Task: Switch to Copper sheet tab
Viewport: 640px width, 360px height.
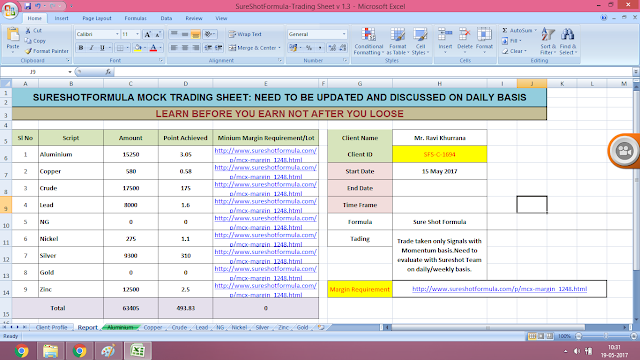Action: pyautogui.click(x=153, y=327)
